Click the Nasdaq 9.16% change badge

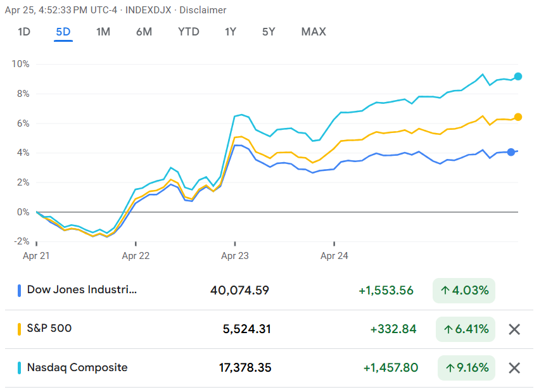coord(466,368)
